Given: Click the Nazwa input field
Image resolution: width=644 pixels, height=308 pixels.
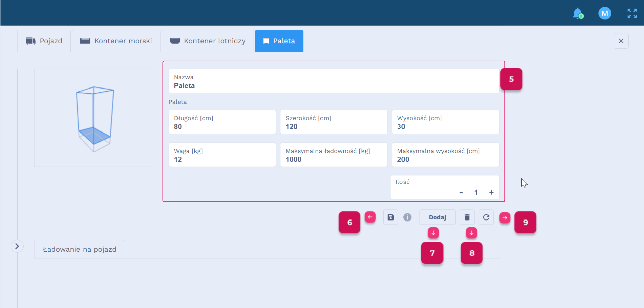Looking at the screenshot, I should 334,81.
